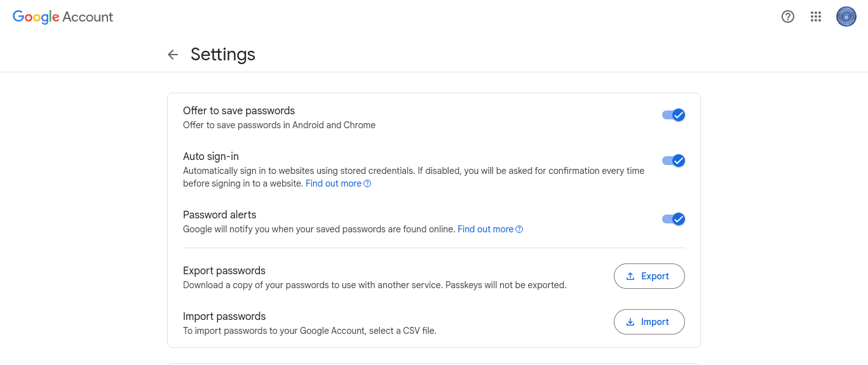Click the Export passwords label

pos(224,270)
